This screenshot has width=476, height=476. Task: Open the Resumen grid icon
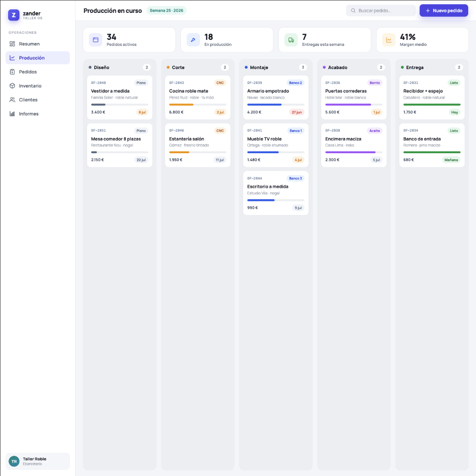(x=12, y=44)
